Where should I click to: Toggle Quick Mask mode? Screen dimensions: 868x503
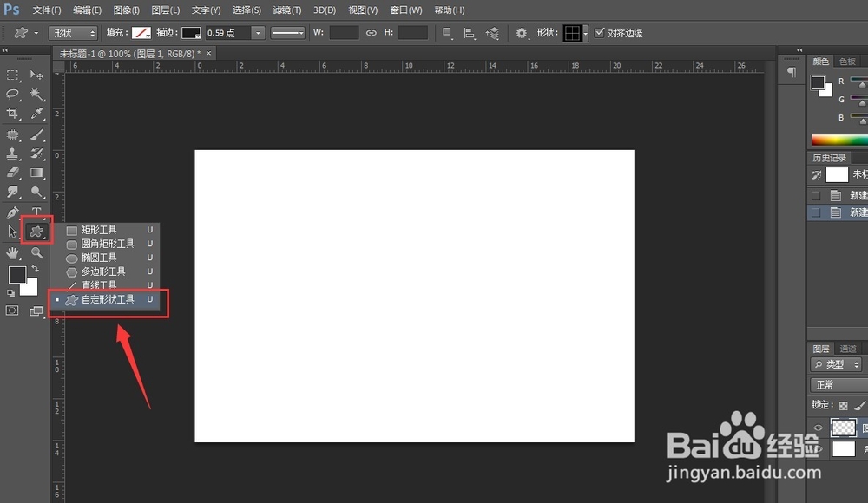point(11,310)
